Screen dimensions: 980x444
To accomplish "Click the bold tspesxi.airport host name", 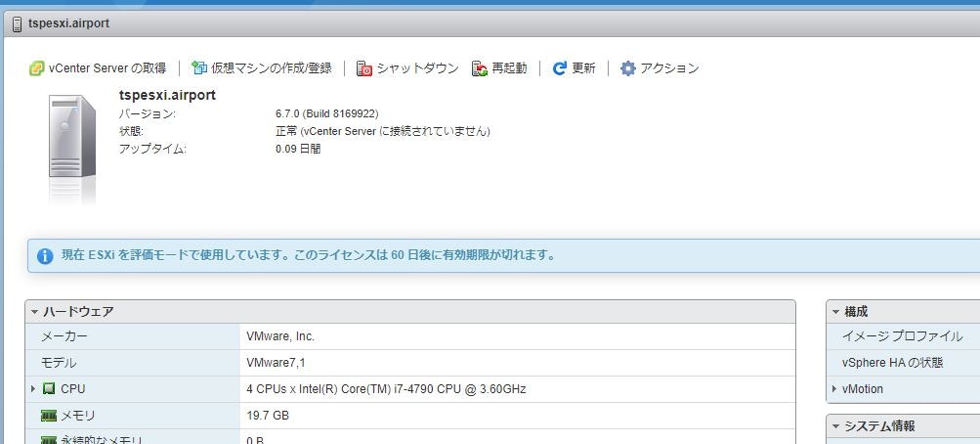I will (x=167, y=95).
